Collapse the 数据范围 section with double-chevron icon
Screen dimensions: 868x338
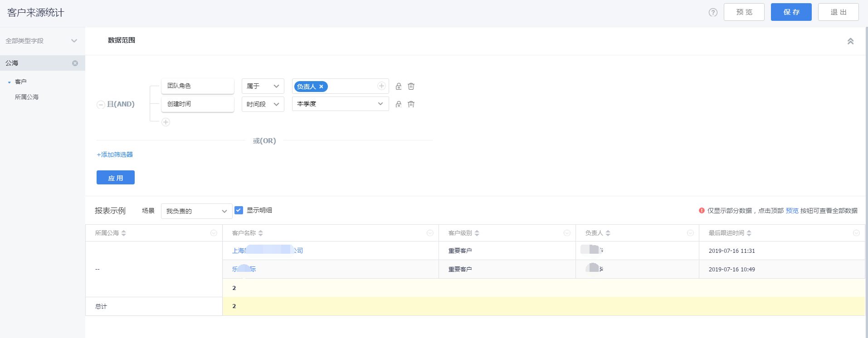(x=850, y=41)
